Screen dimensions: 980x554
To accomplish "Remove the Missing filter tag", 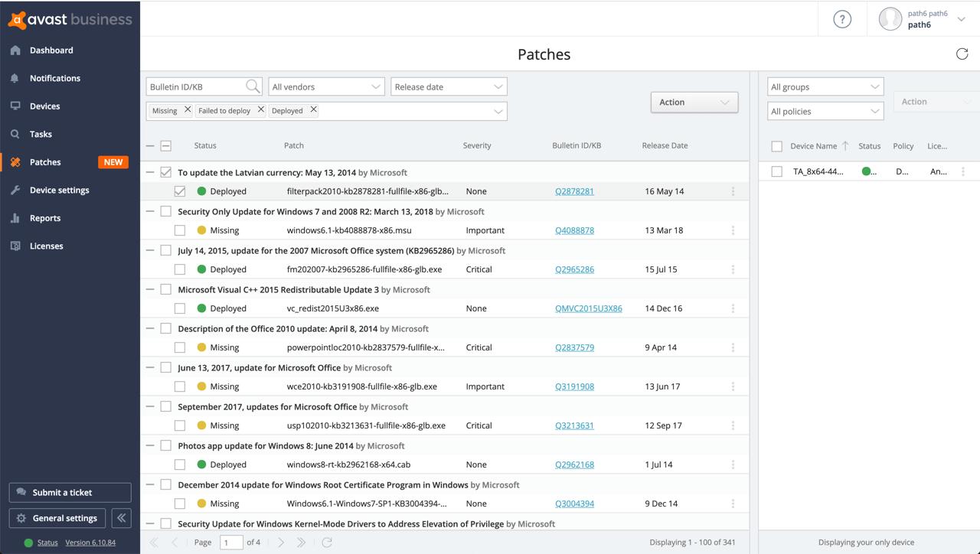I will click(x=188, y=110).
